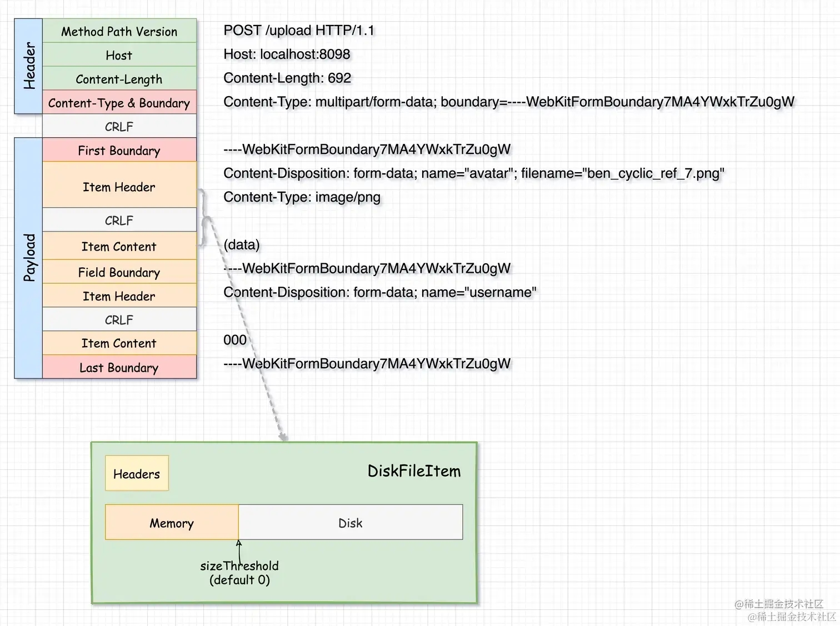This screenshot has width=840, height=626.
Task: Select the POST /upload HTTP/1.1 text line
Action: 299,31
